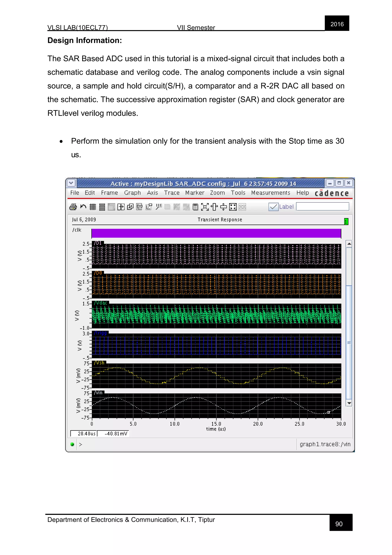Click the vertical Y-zoom icon
The height and width of the screenshot is (555, 392).
(224, 207)
